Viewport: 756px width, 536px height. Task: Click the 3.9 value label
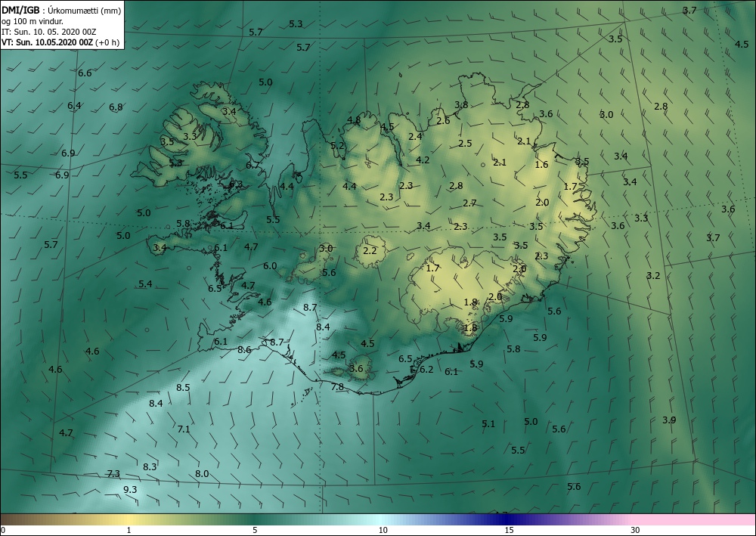pyautogui.click(x=669, y=420)
